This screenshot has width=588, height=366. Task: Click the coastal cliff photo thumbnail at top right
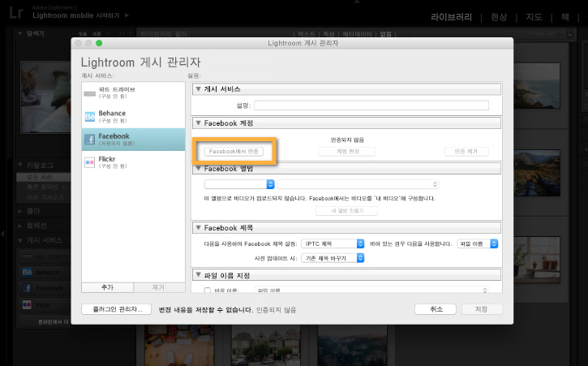(x=537, y=85)
